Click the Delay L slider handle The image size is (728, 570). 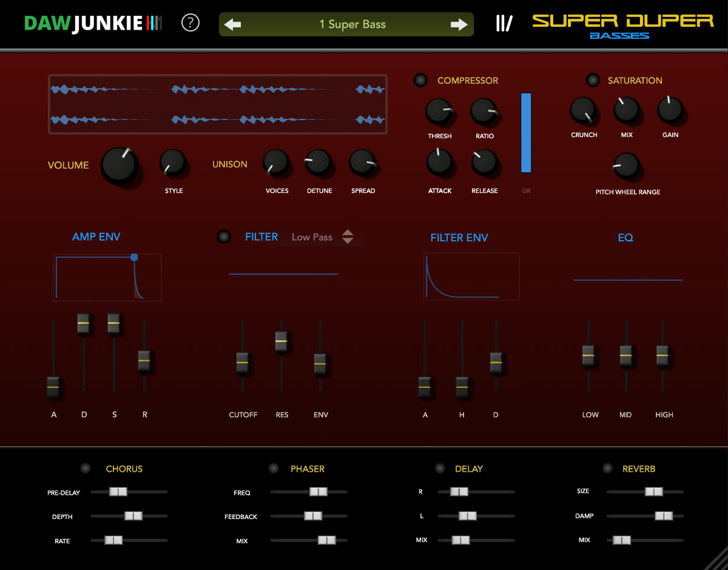pos(468,515)
